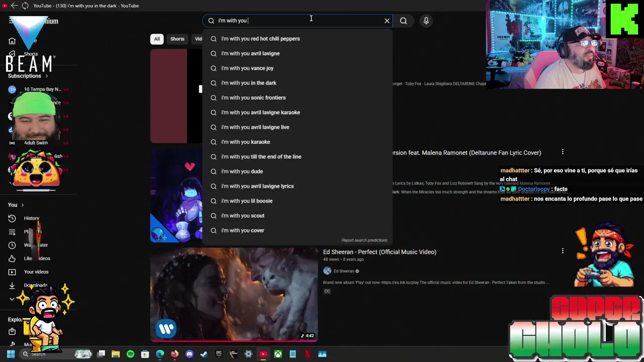Open more options for Deltarune Fan Lyric Cover

point(562,152)
